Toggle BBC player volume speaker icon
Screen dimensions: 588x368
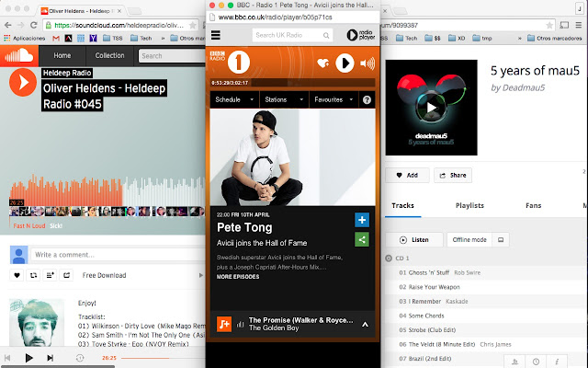coord(367,63)
